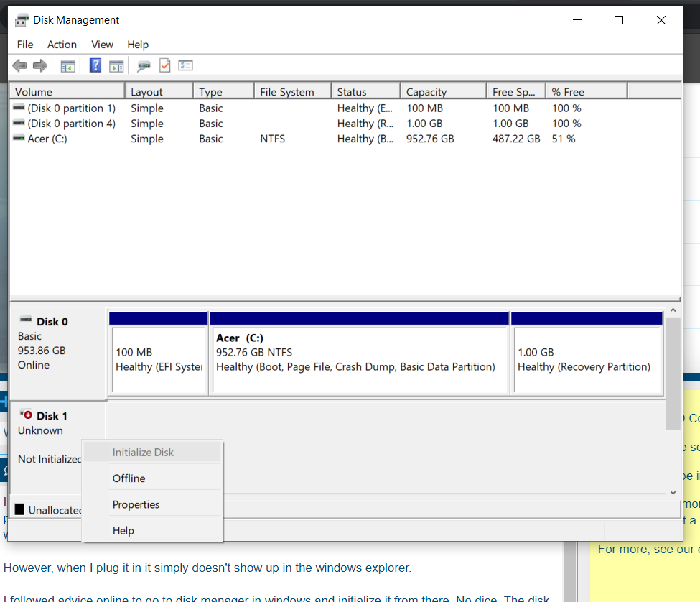Sort by the Capacity column header
The width and height of the screenshot is (700, 602).
click(426, 92)
